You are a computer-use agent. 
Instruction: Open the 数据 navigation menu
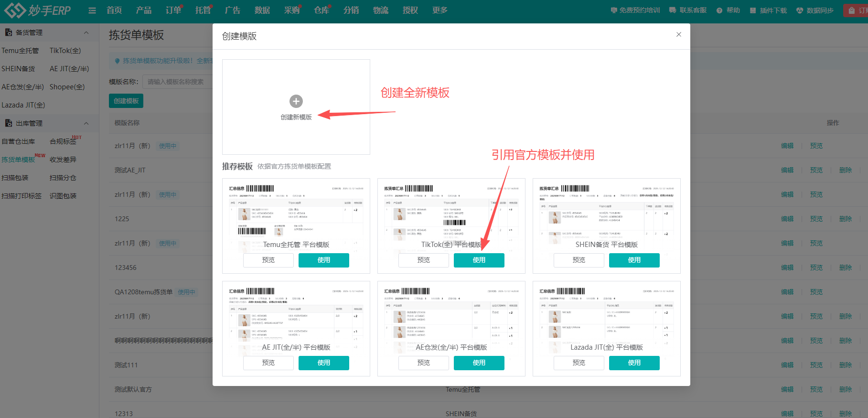coord(262,10)
